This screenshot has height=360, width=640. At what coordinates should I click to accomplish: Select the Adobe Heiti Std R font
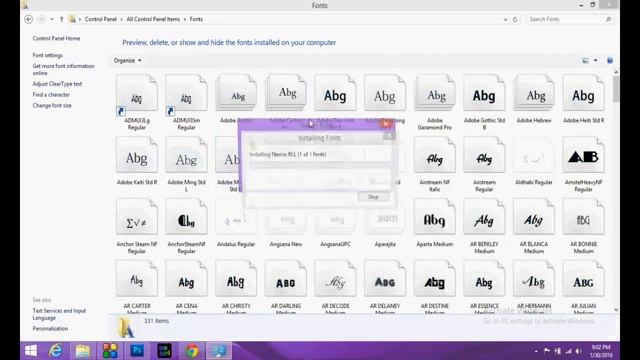pos(584,93)
